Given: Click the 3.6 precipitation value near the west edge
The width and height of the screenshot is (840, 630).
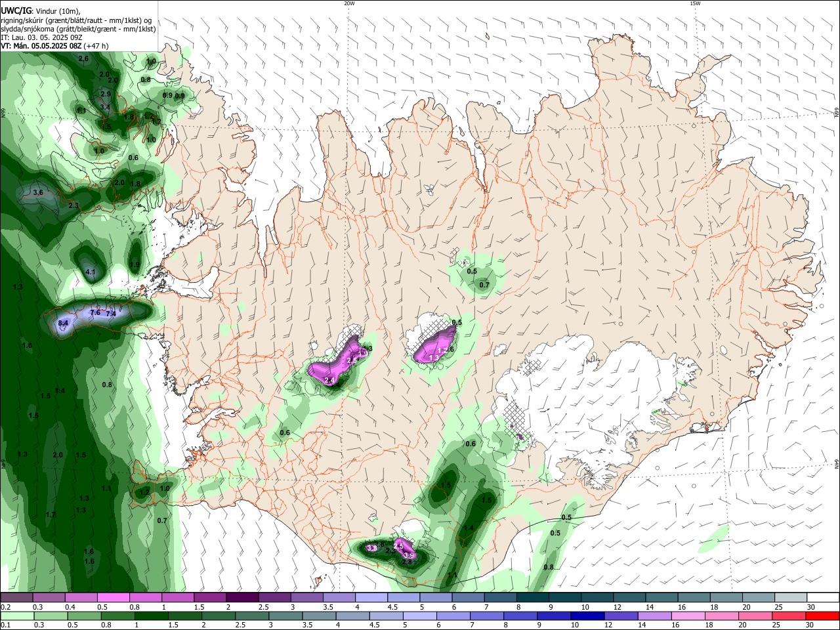Looking at the screenshot, I should 38,193.
